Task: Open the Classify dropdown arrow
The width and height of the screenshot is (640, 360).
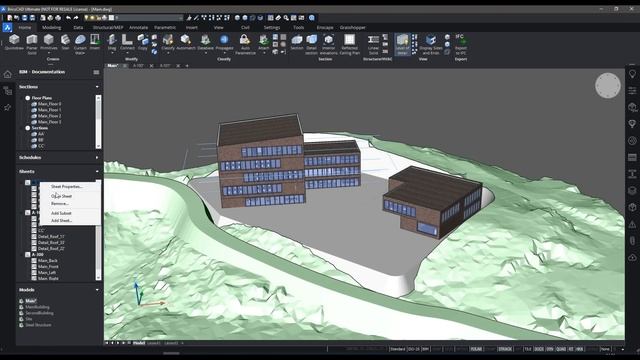Action: coord(168,53)
